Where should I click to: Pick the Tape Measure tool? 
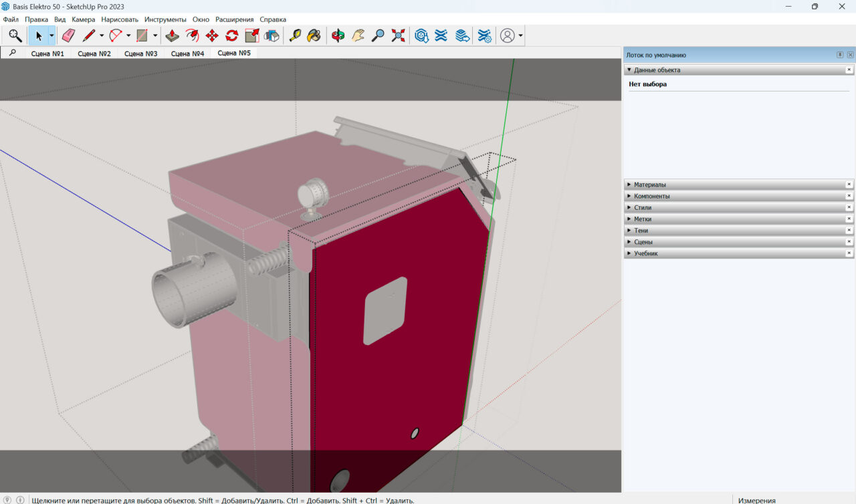tap(294, 36)
